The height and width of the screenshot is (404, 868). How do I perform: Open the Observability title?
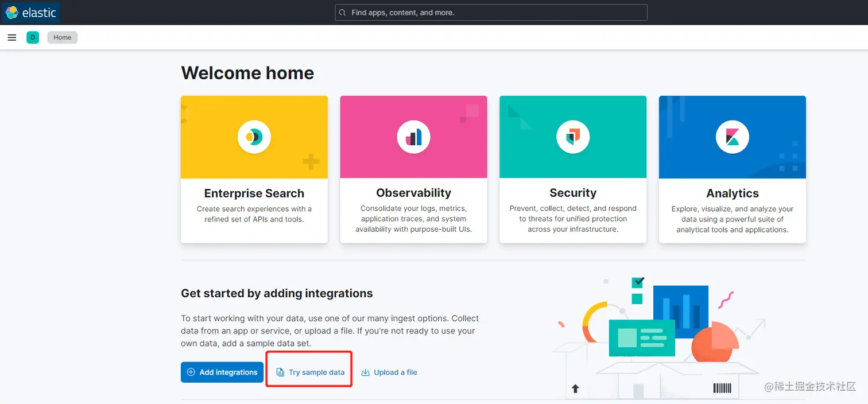[x=413, y=193]
